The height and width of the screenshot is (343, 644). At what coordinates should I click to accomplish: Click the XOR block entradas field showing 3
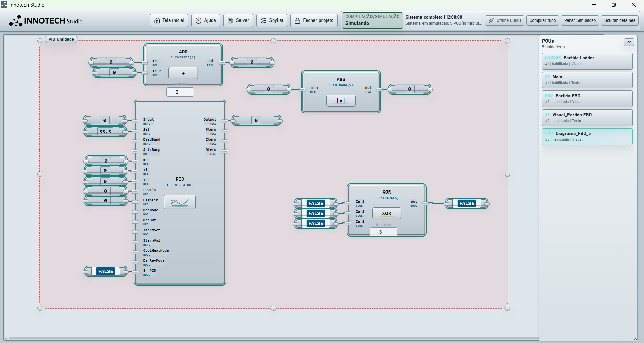click(383, 232)
